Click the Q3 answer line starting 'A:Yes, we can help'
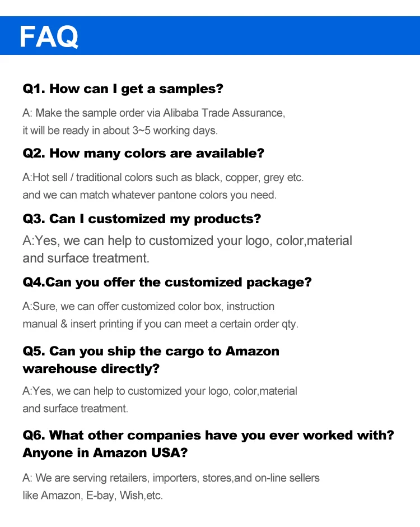 [x=187, y=241]
